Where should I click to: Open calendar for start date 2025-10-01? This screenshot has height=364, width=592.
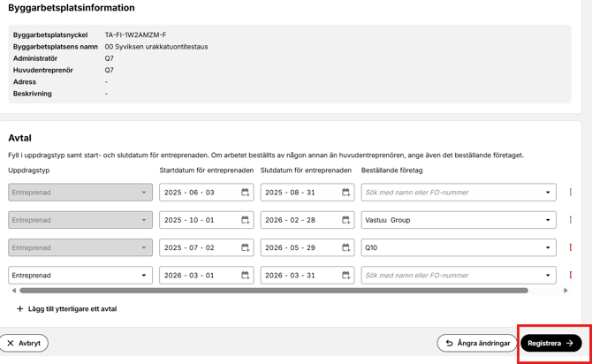coord(245,220)
